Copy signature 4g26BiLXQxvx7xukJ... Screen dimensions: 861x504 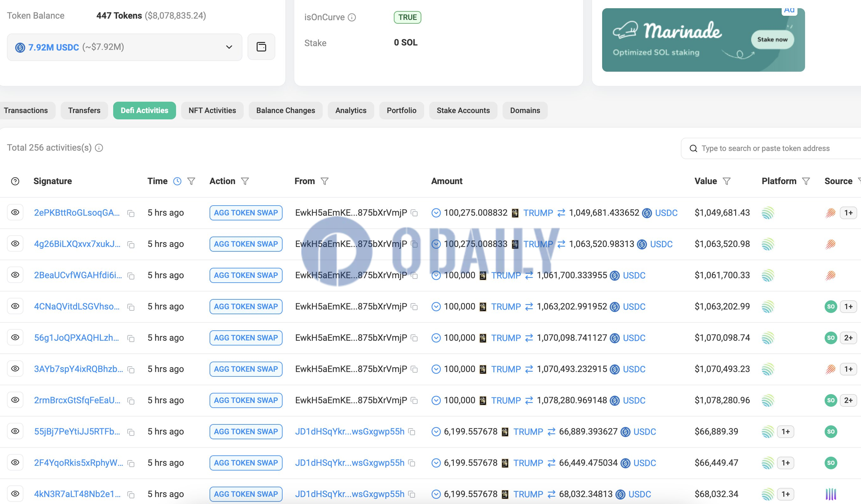point(131,244)
